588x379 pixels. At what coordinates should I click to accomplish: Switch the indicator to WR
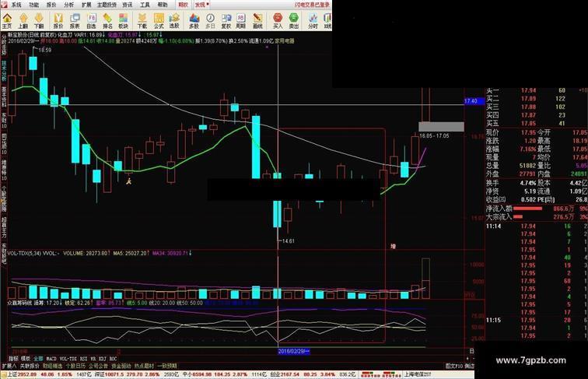coord(93,359)
